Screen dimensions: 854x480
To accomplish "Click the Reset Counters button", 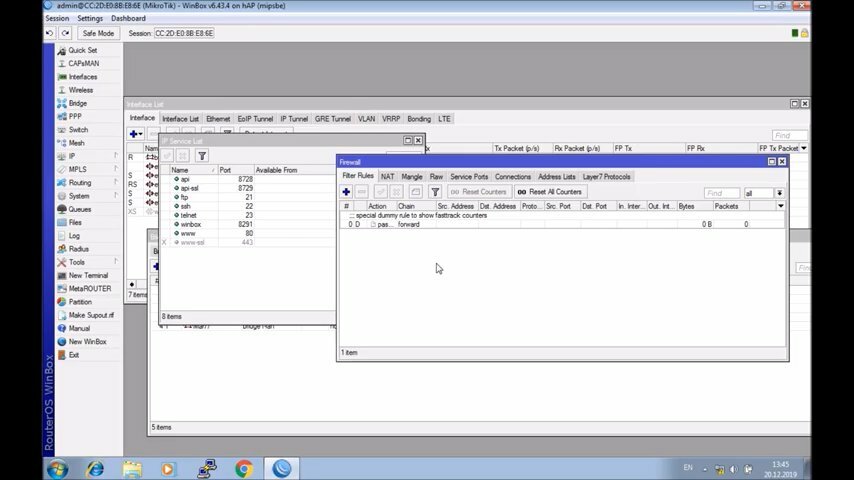I will pyautogui.click(x=479, y=192).
